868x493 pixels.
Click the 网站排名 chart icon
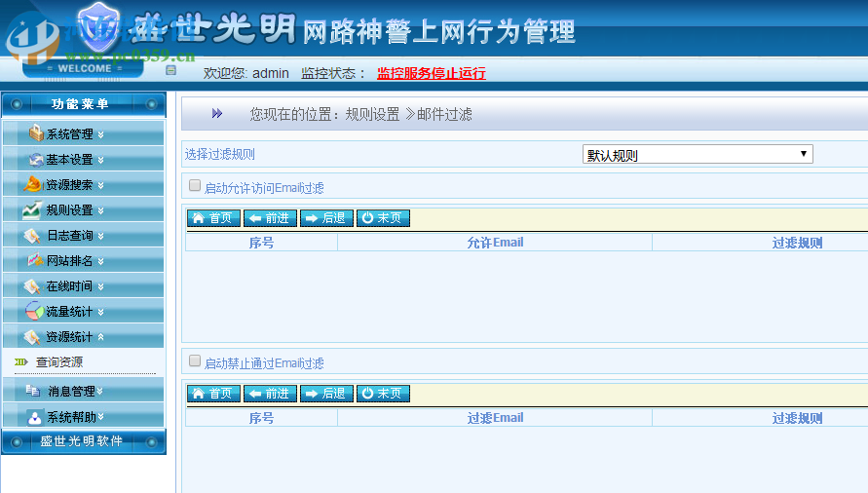click(x=35, y=260)
